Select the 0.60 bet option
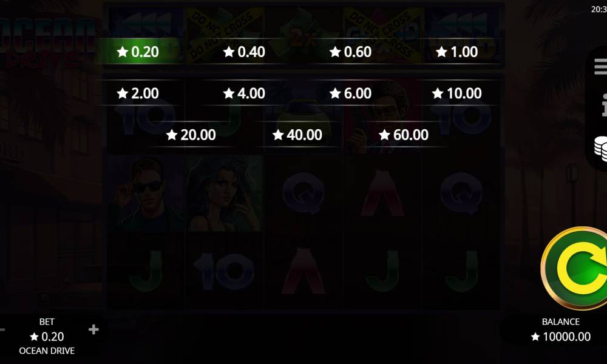 tap(351, 52)
